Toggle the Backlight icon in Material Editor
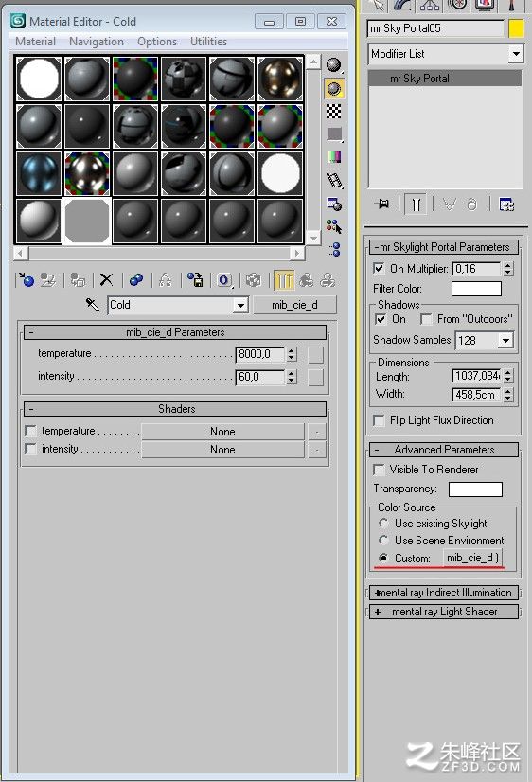 tap(333, 88)
